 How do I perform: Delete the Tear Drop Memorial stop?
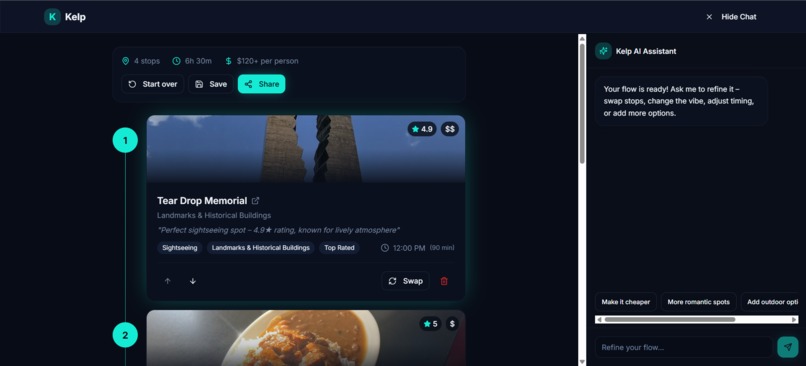(x=444, y=281)
